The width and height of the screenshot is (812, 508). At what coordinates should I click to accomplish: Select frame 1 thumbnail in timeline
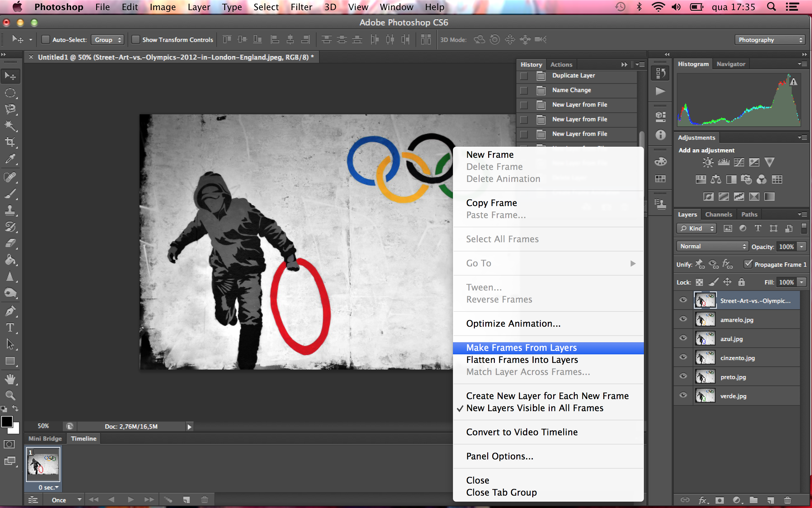click(43, 464)
